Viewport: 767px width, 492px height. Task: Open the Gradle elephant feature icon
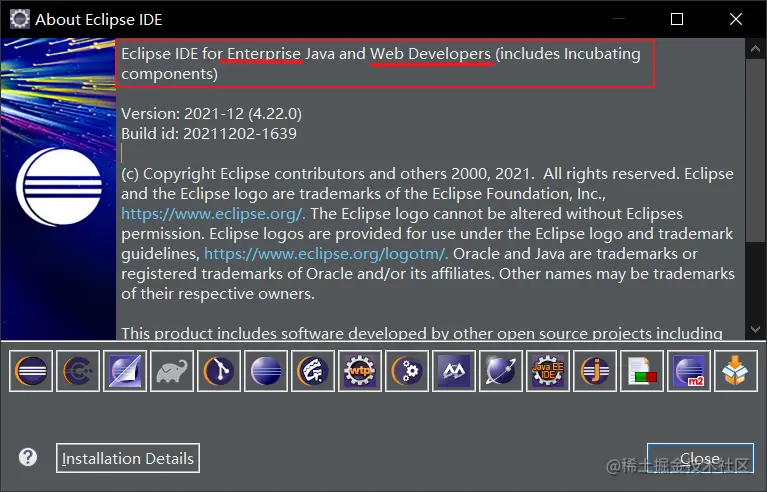coord(172,371)
